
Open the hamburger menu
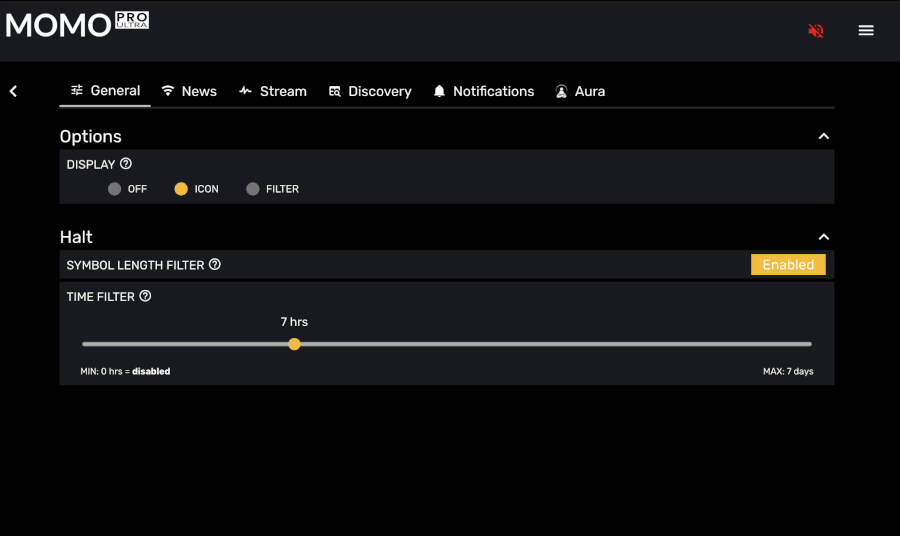pyautogui.click(x=866, y=31)
